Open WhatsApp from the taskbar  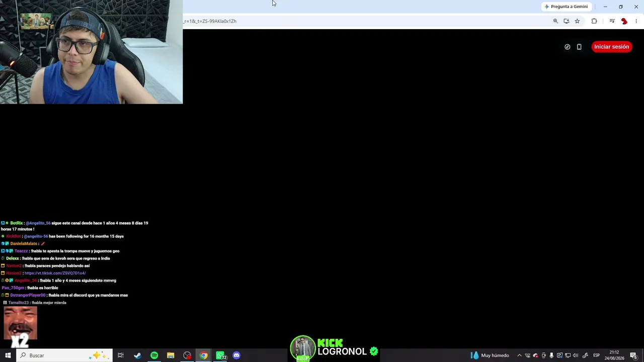click(221, 355)
